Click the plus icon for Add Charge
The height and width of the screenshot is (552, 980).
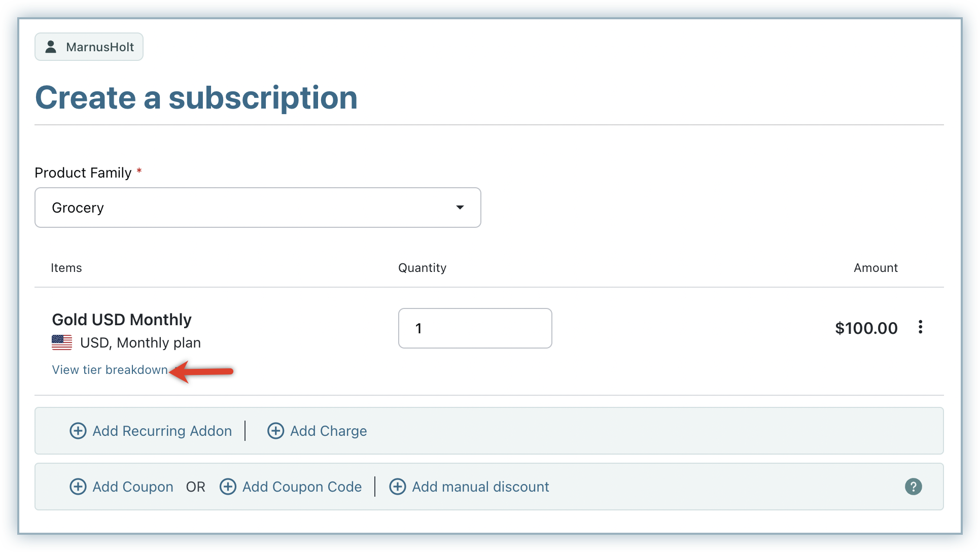(x=275, y=431)
